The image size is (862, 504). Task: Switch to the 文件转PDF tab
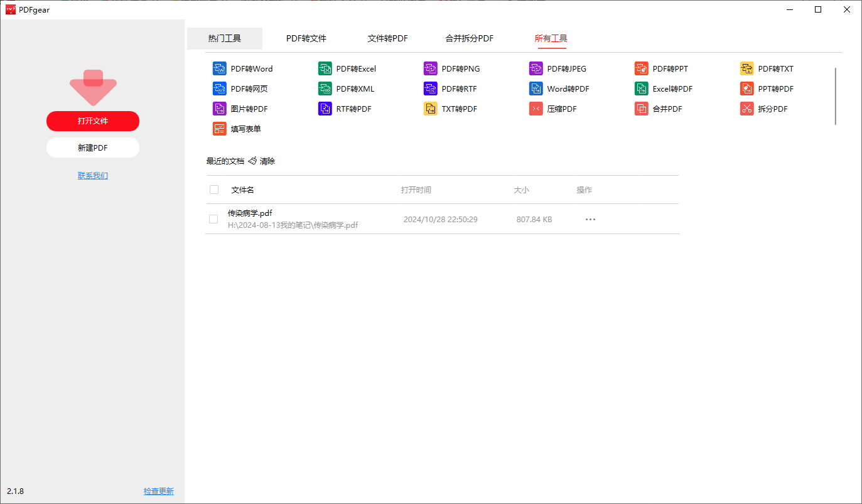388,38
